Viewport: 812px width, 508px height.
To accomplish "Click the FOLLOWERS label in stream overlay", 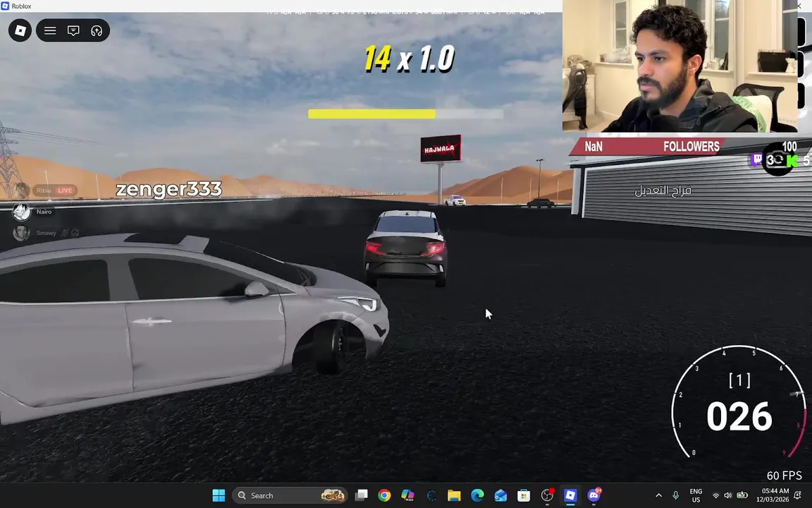I will [691, 147].
